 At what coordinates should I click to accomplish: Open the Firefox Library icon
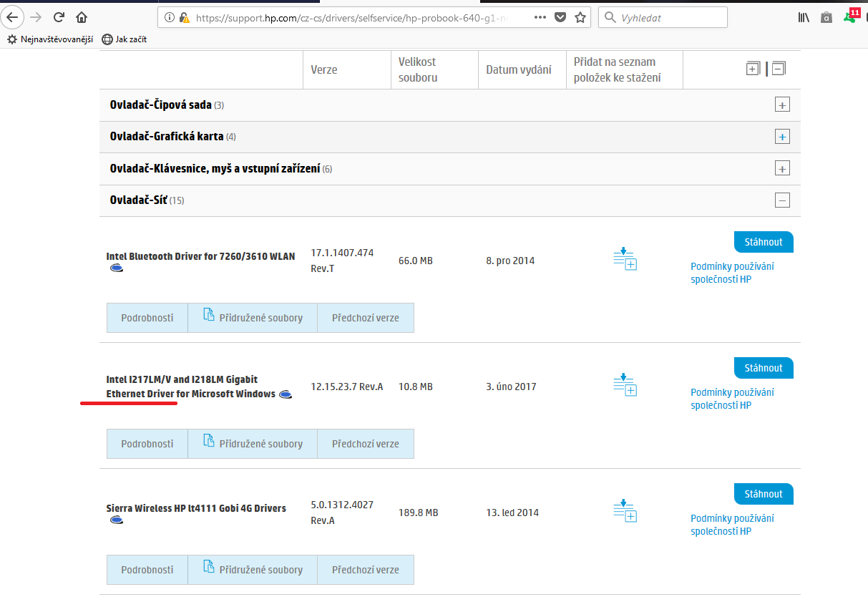804,17
